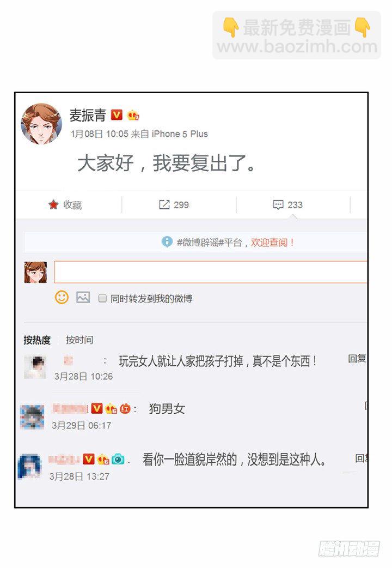Click the red star favorite icon
Screen dimensions: 392x568
[x=53, y=204]
